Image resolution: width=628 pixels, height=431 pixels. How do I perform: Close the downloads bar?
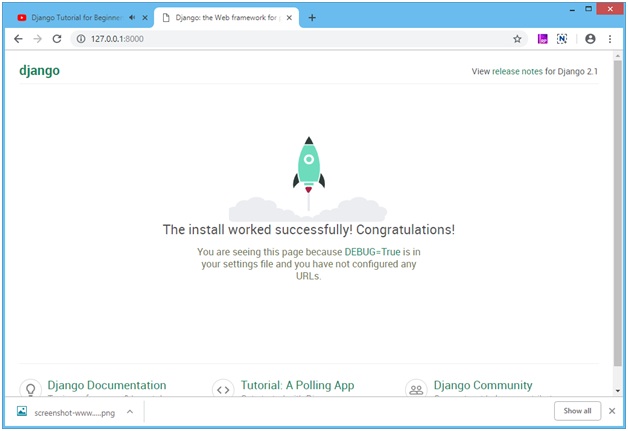coord(612,411)
